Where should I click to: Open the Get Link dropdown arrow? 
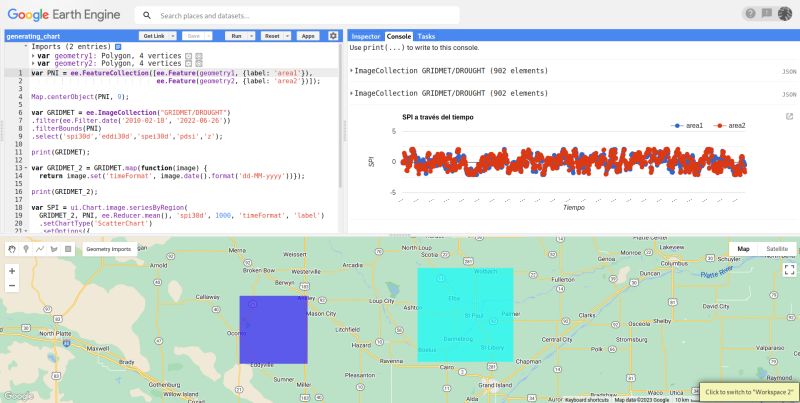(172, 36)
